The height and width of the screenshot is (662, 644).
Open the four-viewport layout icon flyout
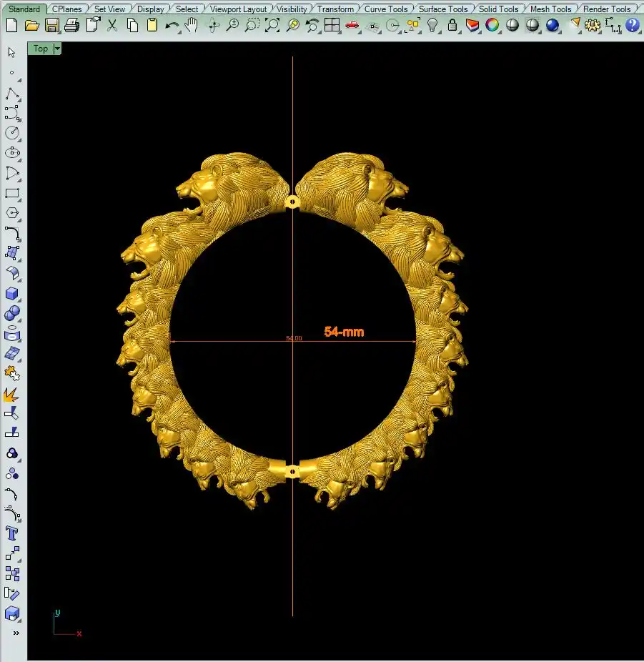332,25
